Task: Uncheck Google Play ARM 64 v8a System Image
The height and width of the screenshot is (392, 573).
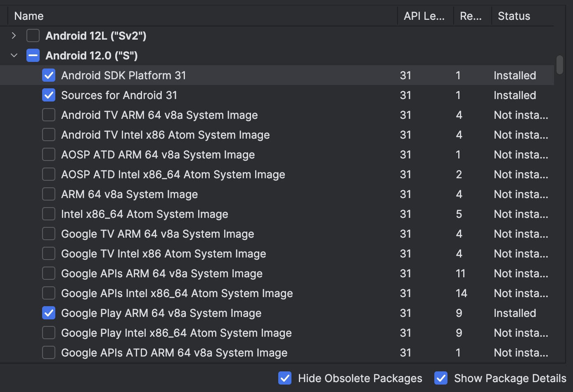Action: point(49,313)
